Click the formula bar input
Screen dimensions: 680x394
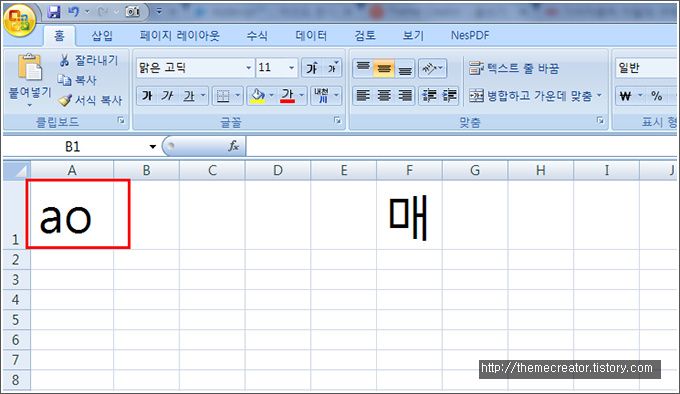click(x=461, y=147)
